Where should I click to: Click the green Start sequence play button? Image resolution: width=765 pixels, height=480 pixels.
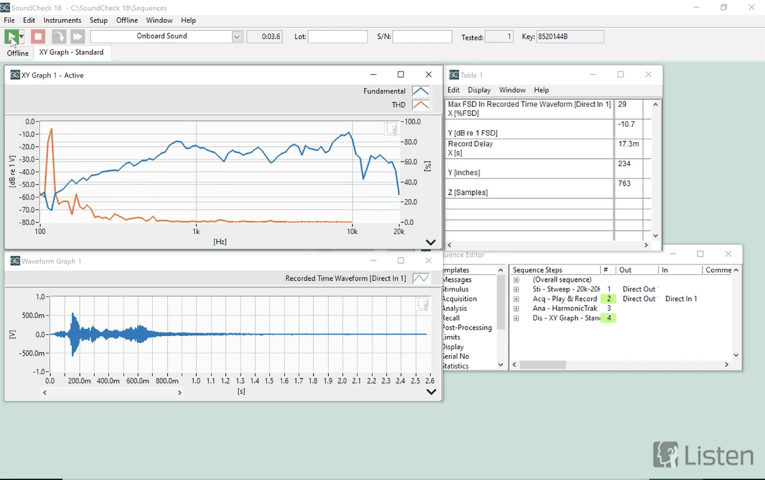[x=11, y=37]
